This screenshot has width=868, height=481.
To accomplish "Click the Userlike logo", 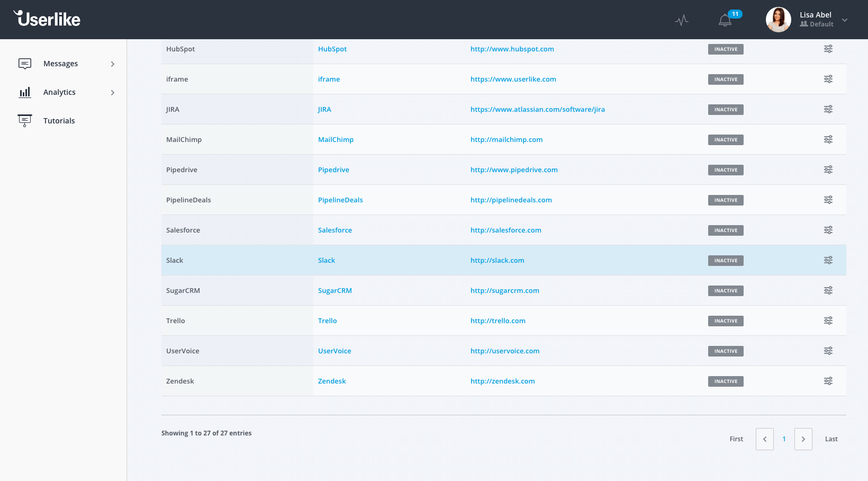I will click(x=47, y=19).
